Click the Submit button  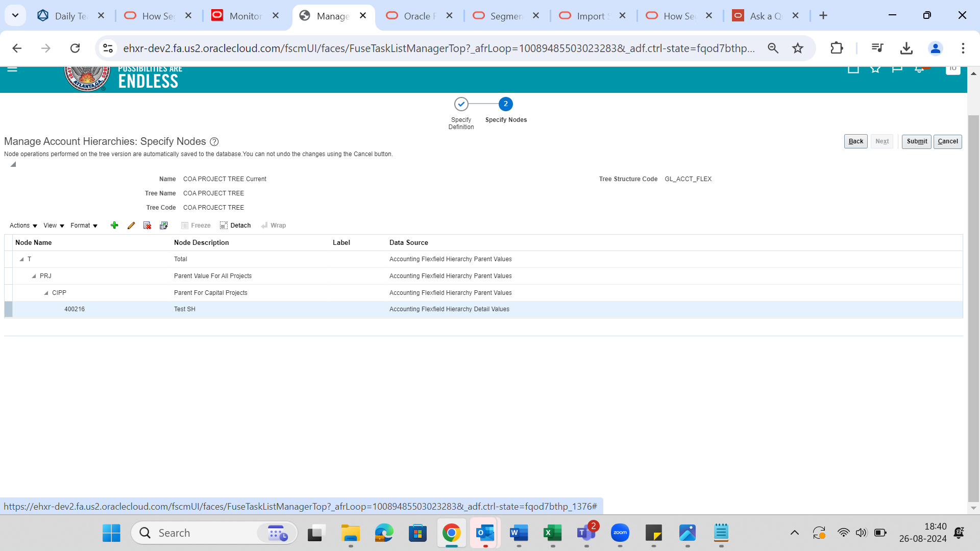tap(917, 141)
